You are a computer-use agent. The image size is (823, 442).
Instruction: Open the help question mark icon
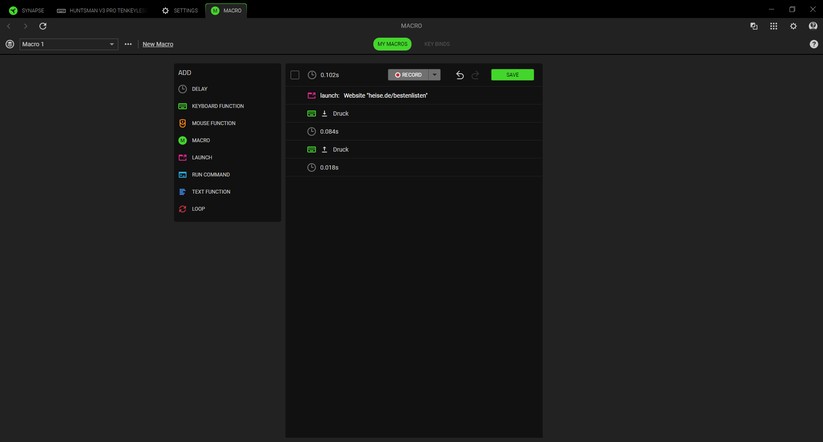click(813, 44)
